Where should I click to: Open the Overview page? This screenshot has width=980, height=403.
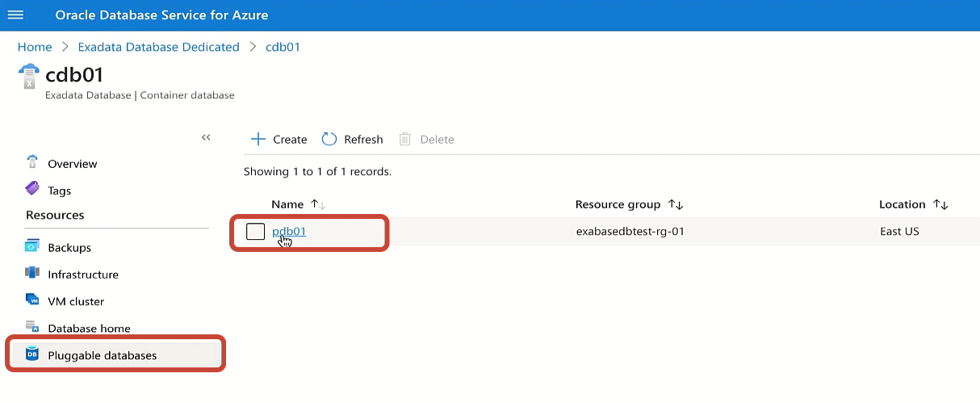[72, 164]
